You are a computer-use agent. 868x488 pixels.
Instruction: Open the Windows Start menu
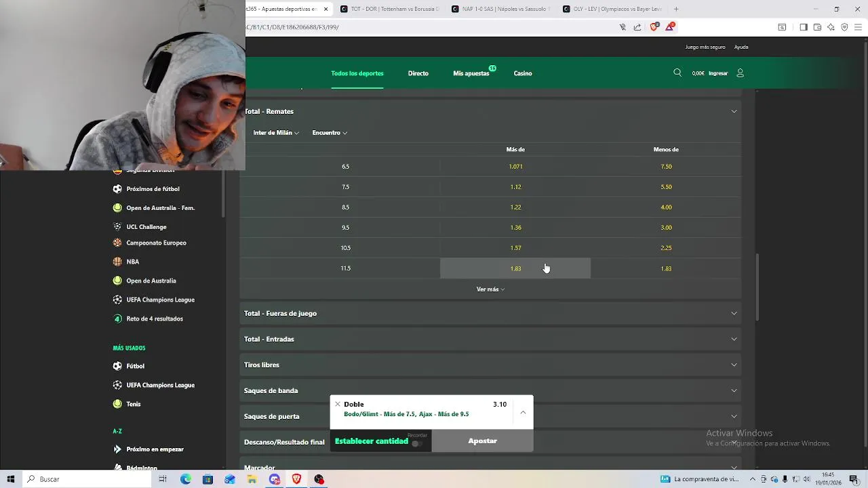(11, 479)
